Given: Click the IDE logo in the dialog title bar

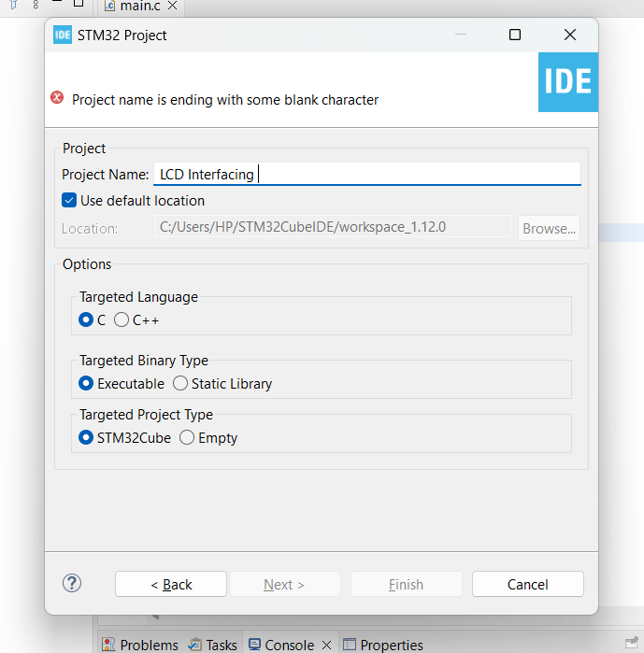Looking at the screenshot, I should 63,35.
